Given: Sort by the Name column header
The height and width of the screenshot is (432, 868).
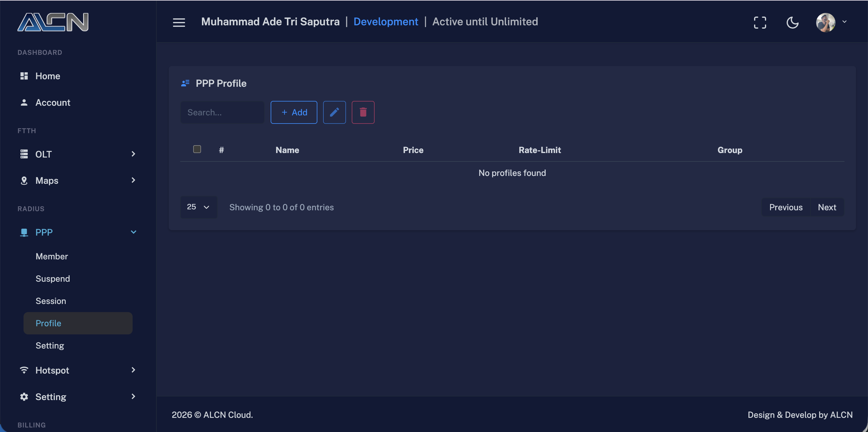Looking at the screenshot, I should [288, 150].
